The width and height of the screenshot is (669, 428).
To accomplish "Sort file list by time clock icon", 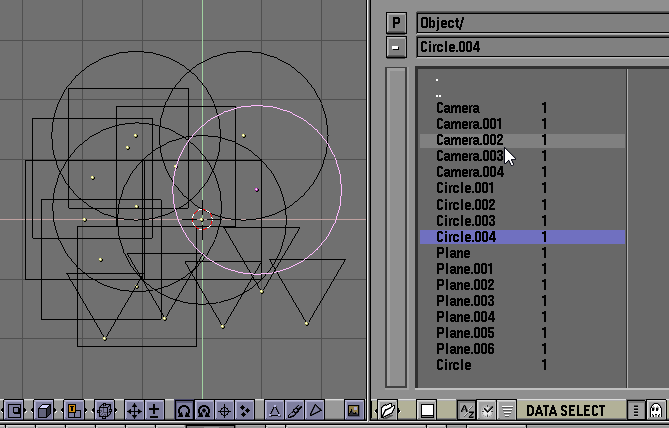I will click(x=487, y=411).
